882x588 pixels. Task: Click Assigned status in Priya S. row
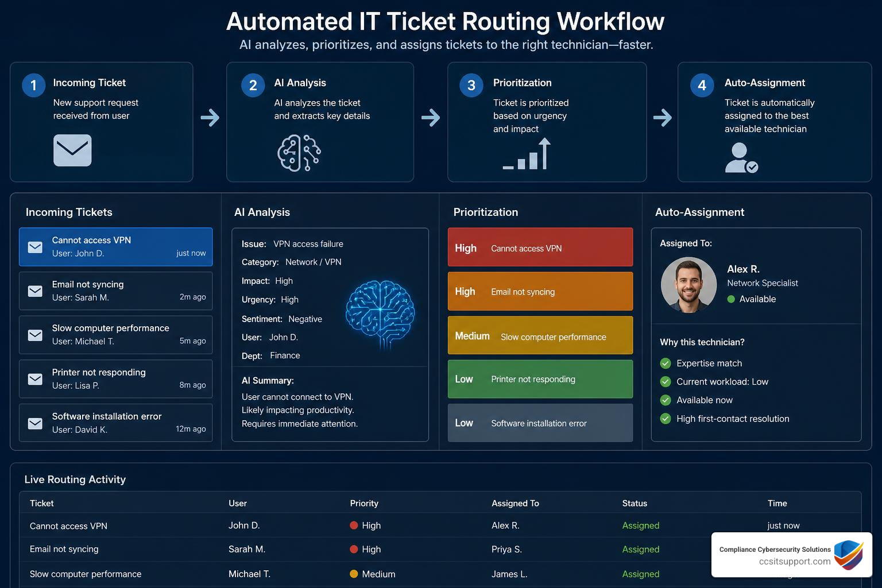641,550
